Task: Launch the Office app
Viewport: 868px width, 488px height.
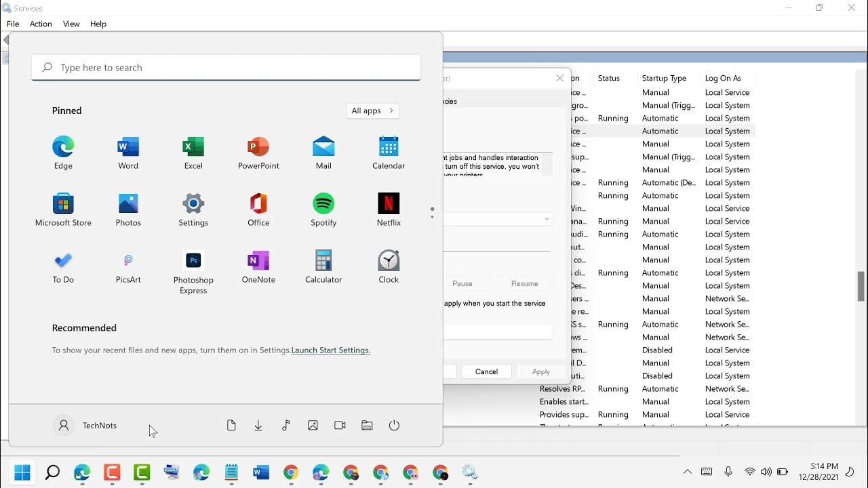Action: point(258,209)
